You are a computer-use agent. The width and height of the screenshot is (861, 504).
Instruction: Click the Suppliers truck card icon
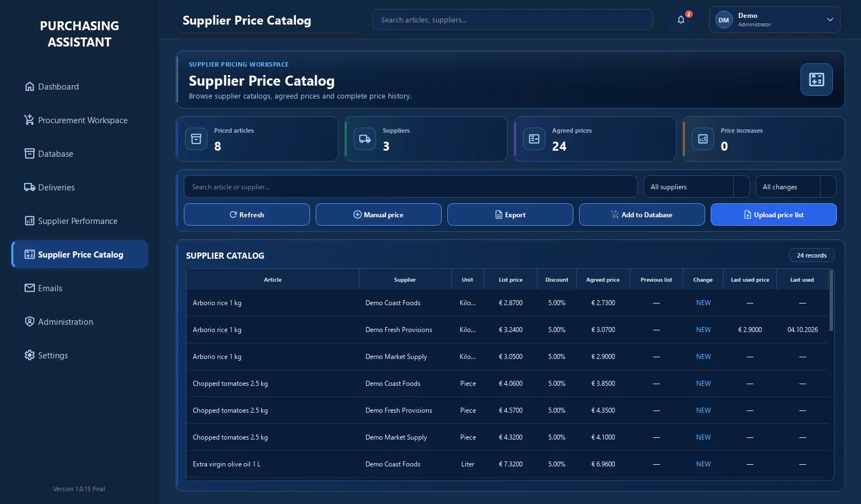(365, 139)
